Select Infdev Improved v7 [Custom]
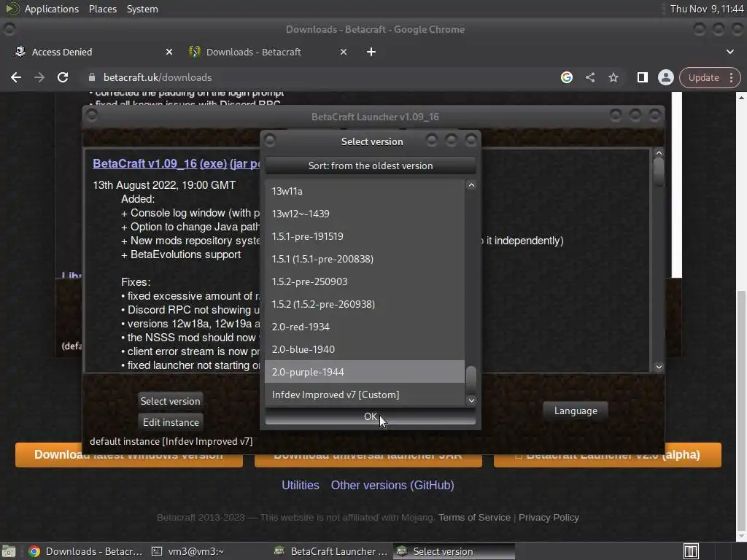 coord(365,394)
